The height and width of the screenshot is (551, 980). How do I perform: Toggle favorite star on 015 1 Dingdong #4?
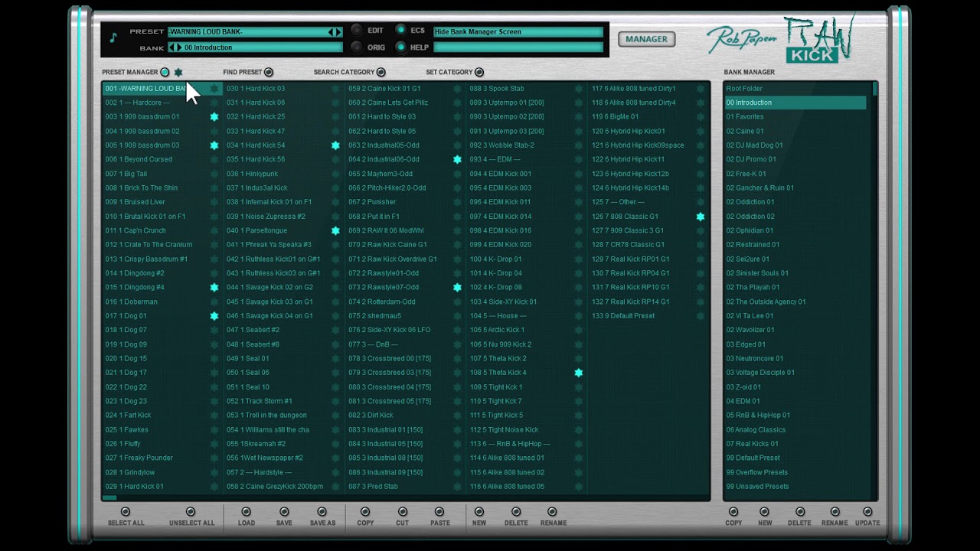(x=214, y=288)
